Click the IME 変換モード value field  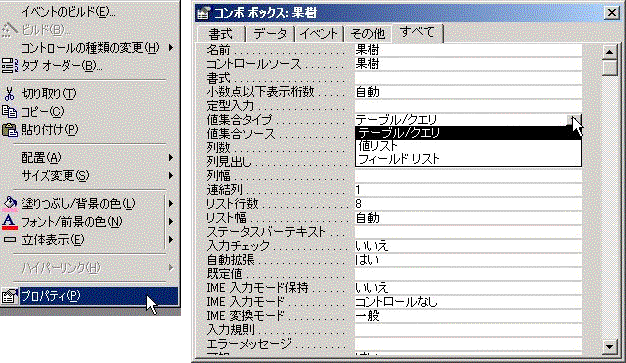point(468,315)
